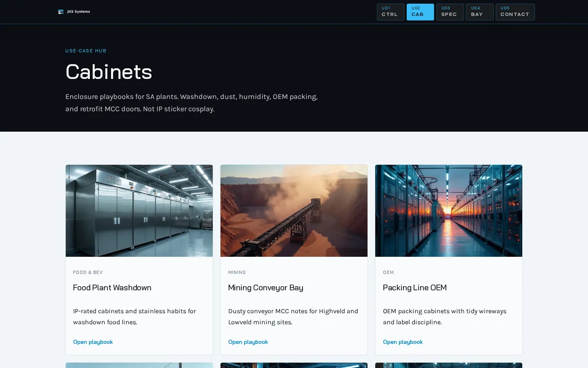Click the OEM category label
The height and width of the screenshot is (368, 588).
click(x=388, y=272)
